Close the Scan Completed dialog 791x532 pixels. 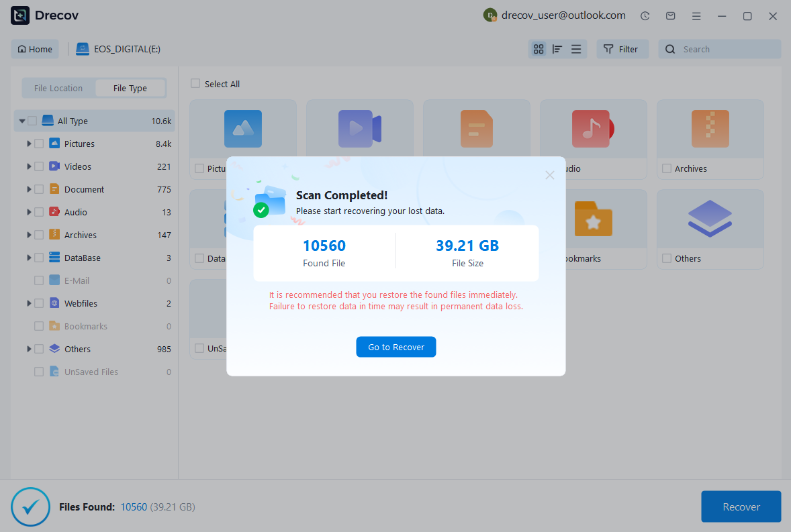pos(549,175)
